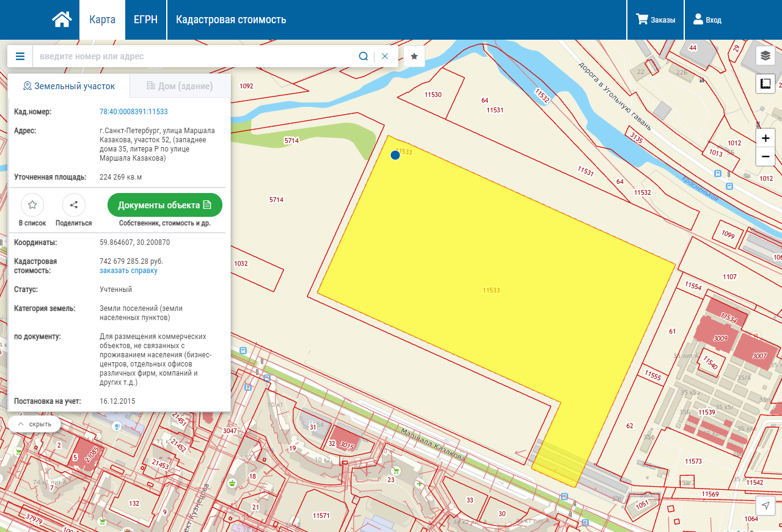
Task: Clear the search field with X
Action: (385, 56)
